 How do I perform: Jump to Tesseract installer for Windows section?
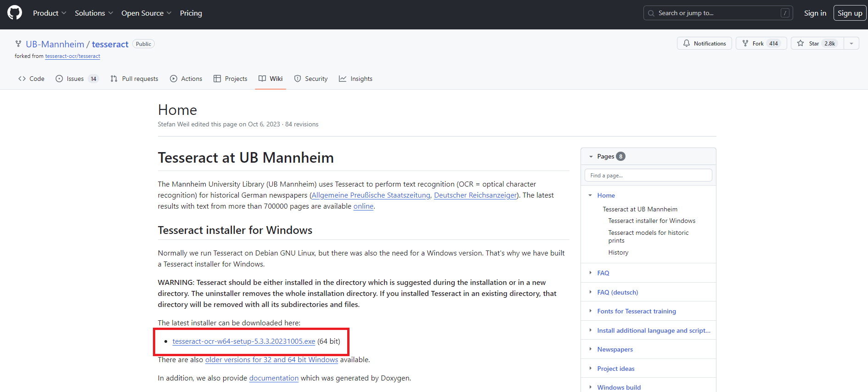click(x=652, y=221)
